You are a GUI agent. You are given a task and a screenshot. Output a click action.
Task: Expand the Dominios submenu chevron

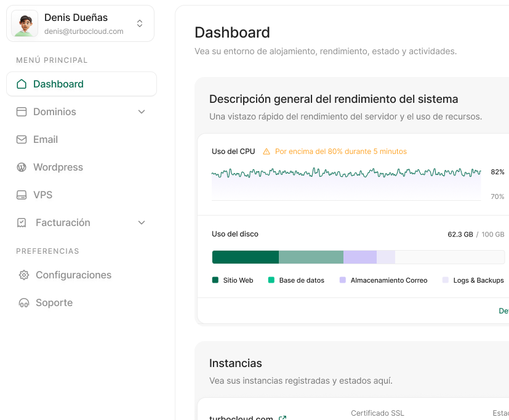tap(142, 112)
